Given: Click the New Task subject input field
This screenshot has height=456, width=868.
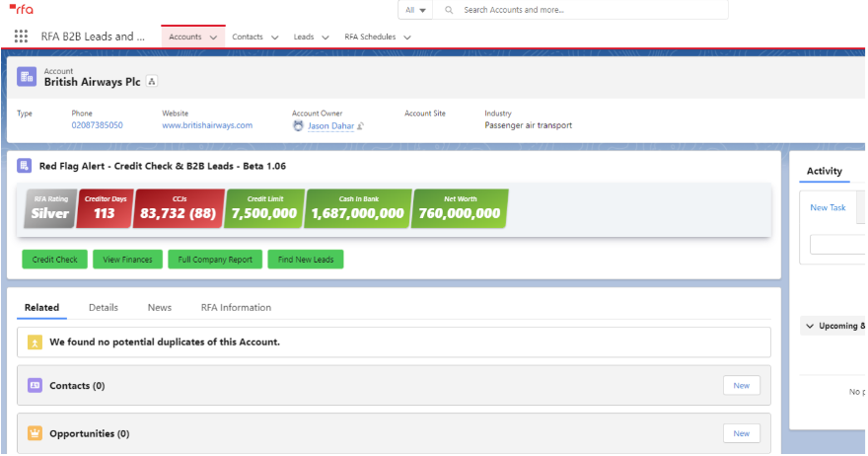Looking at the screenshot, I should click(x=837, y=245).
